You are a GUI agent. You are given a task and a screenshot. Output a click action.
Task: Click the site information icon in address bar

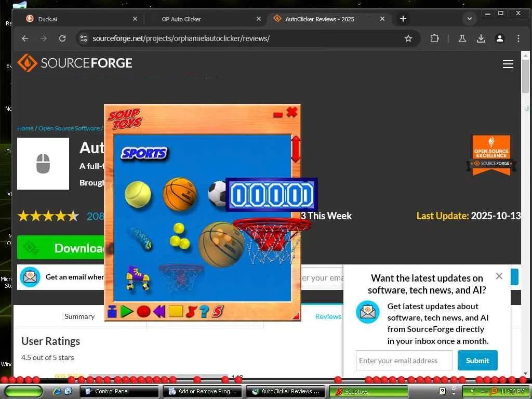tap(84, 38)
